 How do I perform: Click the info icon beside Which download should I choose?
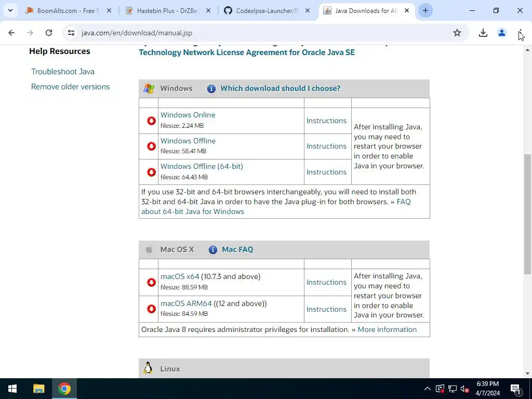[211, 88]
